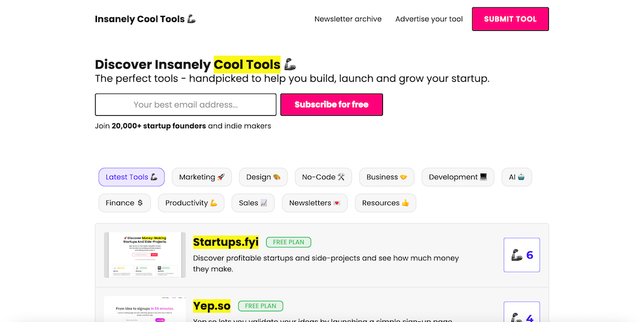
Task: Browse the Newsletters category
Action: 314,203
